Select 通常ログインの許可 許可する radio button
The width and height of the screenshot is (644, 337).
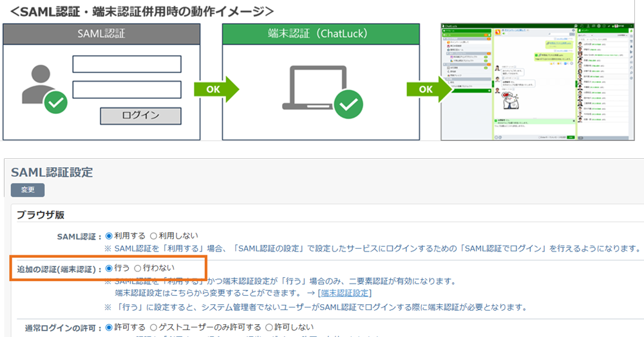109,327
